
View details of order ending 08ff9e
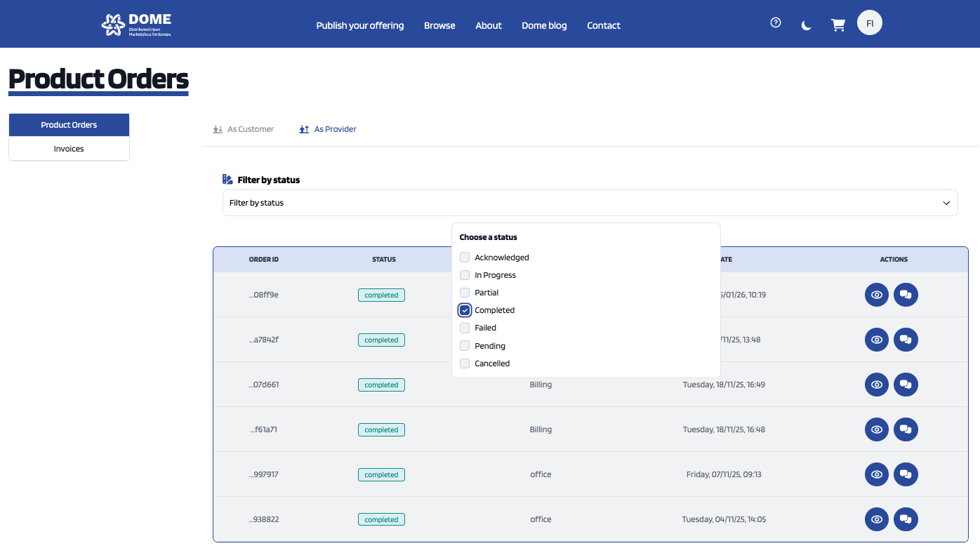[876, 295]
